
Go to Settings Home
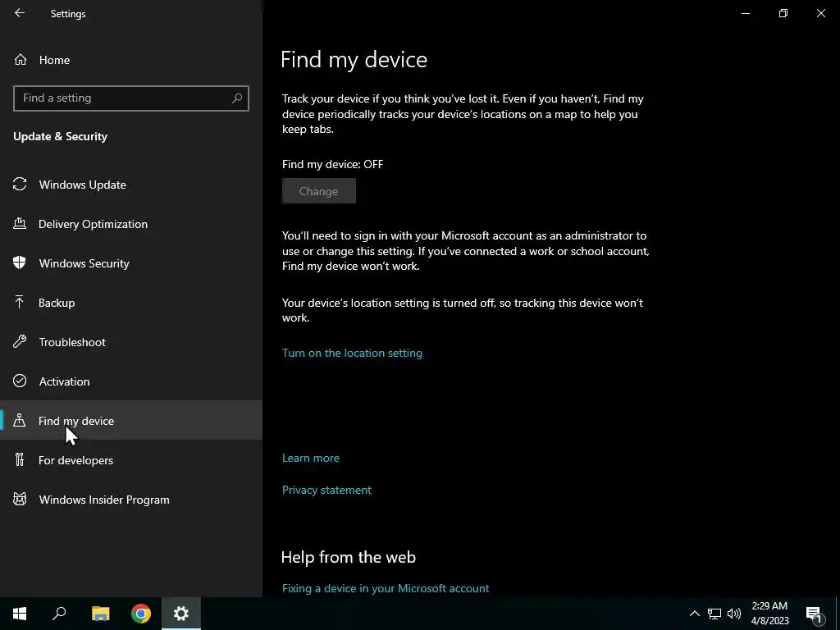pos(131,60)
